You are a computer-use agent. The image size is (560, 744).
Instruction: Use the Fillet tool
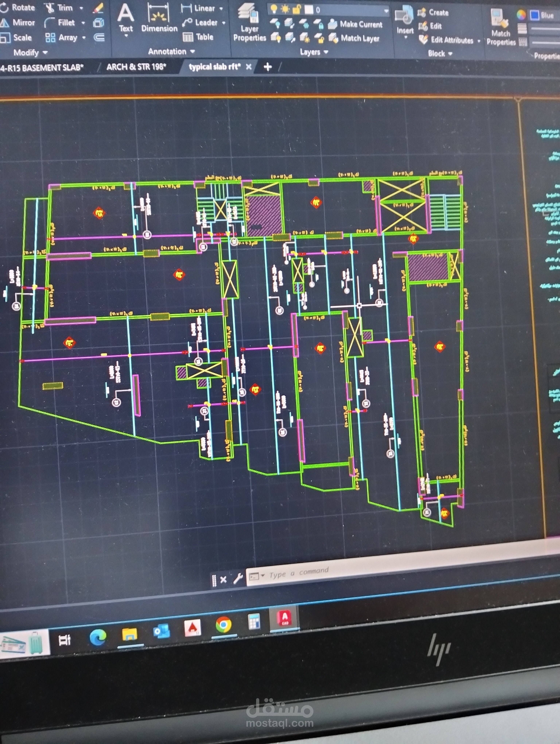tap(60, 23)
